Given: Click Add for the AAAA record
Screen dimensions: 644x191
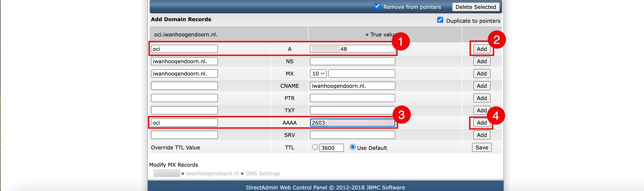Looking at the screenshot, I should coord(481,123).
